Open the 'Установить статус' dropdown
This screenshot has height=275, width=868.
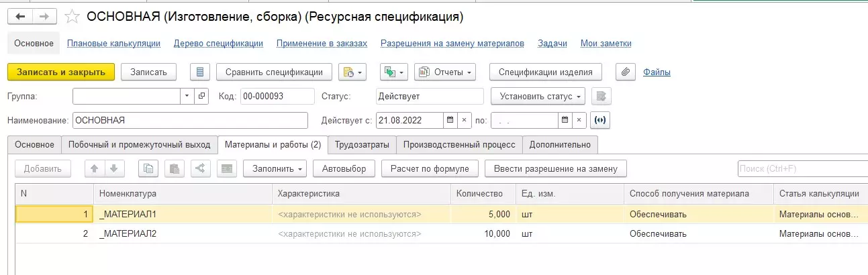pyautogui.click(x=538, y=96)
